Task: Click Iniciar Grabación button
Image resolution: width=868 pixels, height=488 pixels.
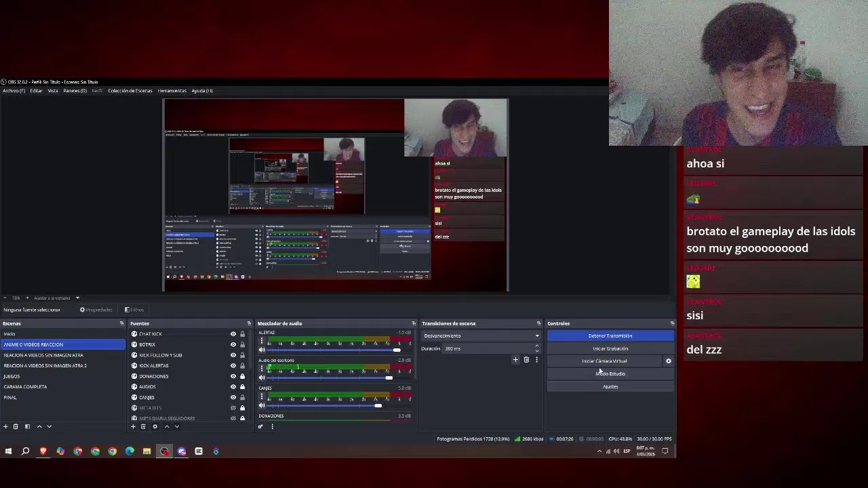Action: tap(610, 348)
